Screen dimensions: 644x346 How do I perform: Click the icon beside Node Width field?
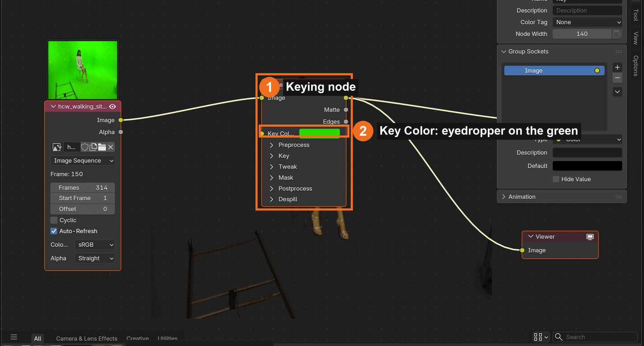coord(617,34)
